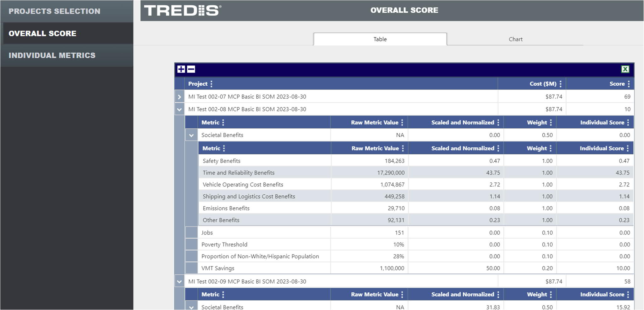This screenshot has width=644, height=310.
Task: Open the Score column menu dots
Action: (x=629, y=84)
